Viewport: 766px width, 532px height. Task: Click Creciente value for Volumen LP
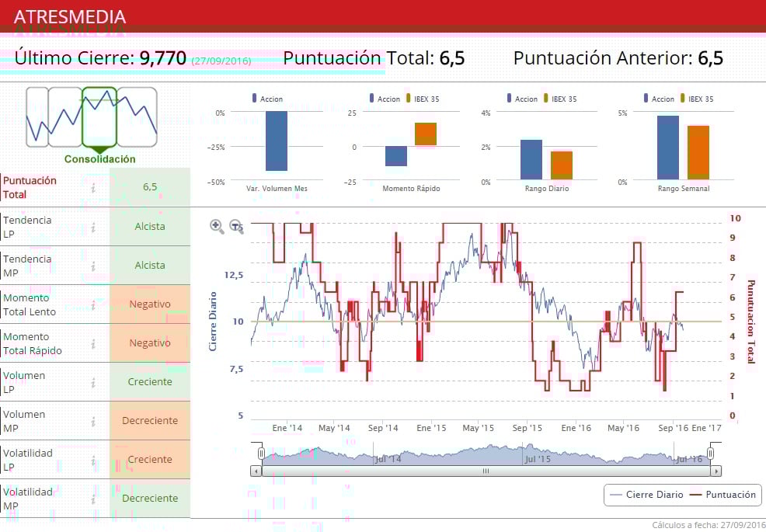(x=150, y=382)
